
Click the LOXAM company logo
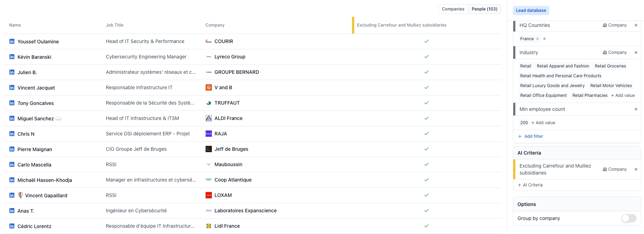coord(209,195)
